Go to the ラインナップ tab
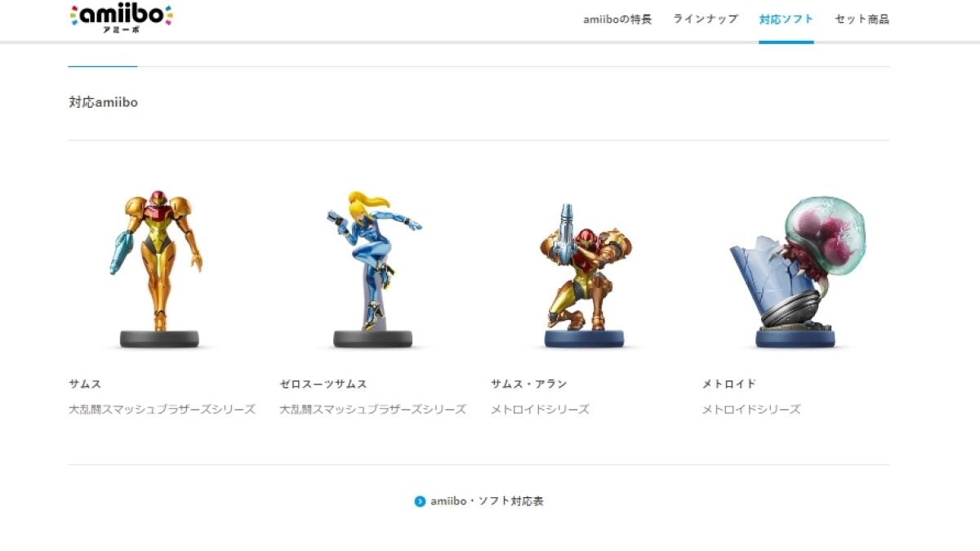The image size is (980, 551). pos(706,19)
